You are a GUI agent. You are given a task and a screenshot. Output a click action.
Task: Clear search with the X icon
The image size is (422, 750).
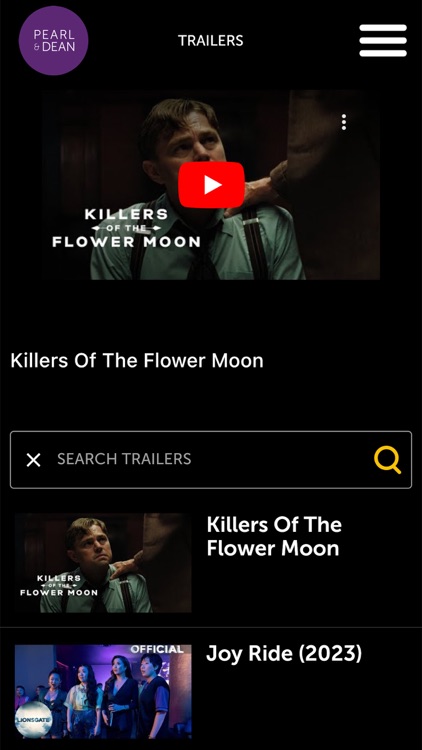pos(33,460)
